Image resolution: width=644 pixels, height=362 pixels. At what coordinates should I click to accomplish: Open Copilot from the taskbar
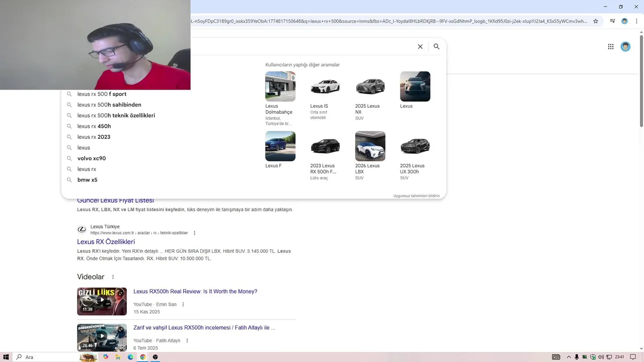[x=106, y=357]
